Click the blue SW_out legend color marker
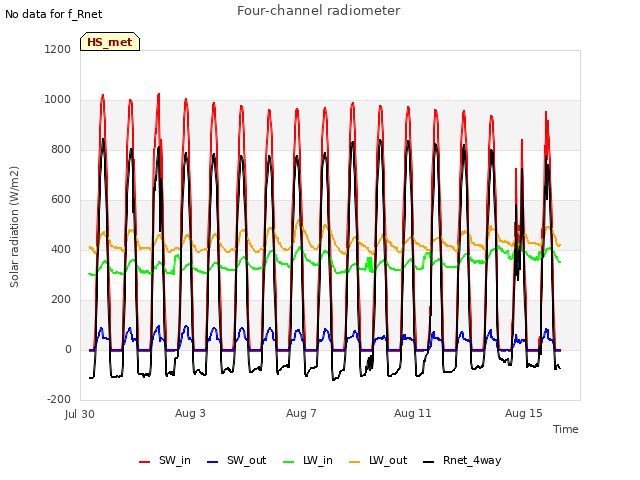This screenshot has height=480, width=640. click(x=213, y=462)
